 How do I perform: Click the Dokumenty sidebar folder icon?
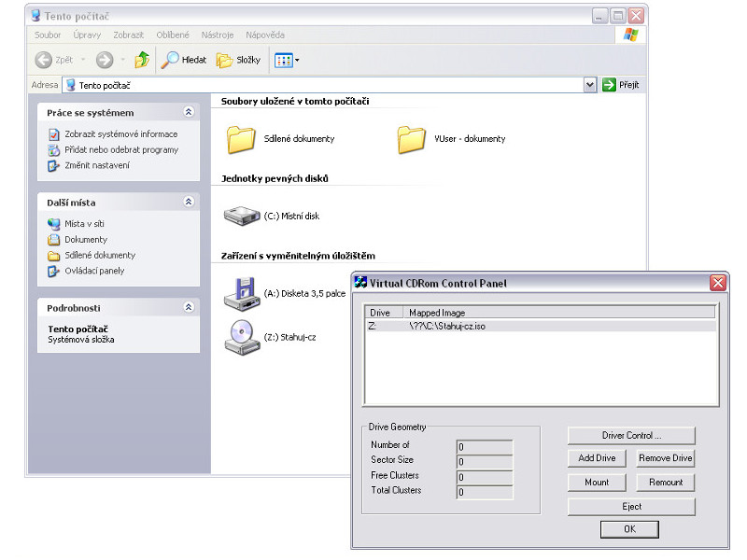(x=54, y=240)
